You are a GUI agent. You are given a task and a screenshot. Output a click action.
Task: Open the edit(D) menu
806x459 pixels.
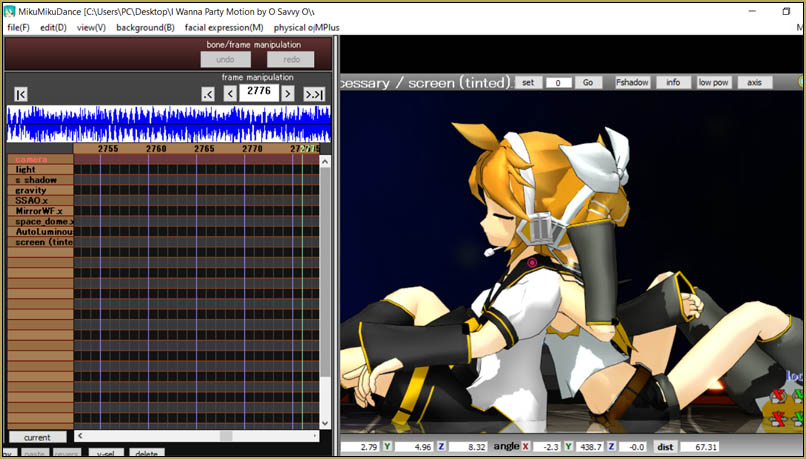[x=53, y=28]
